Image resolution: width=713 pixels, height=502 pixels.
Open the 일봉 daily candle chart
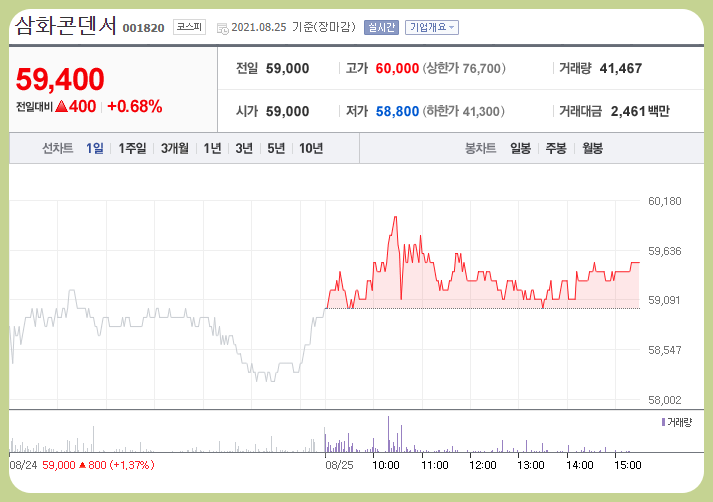pos(520,148)
